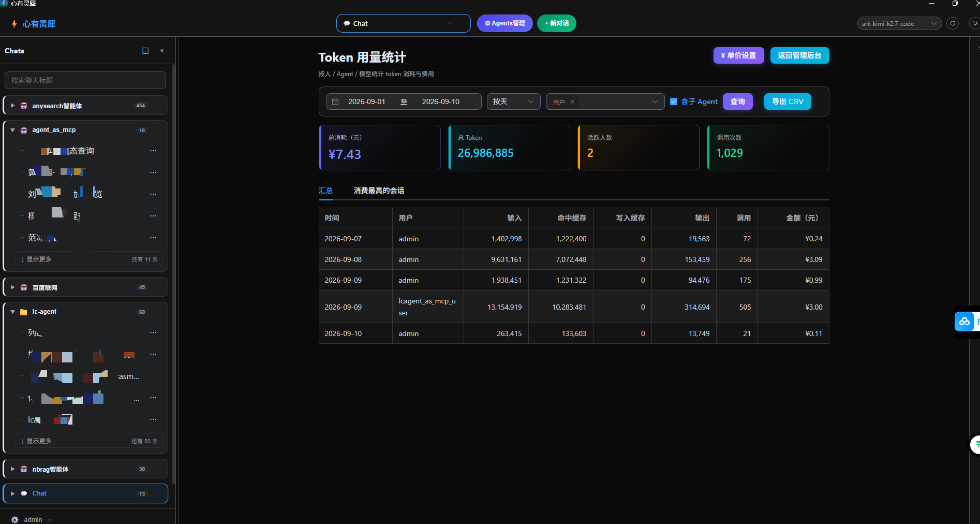This screenshot has height=524, width=980.
Task: Click the Chat speech bubble icon in sidebar
Action: [x=24, y=493]
